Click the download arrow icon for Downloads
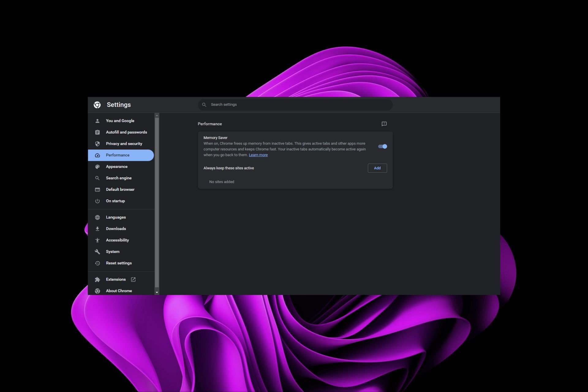 pos(97,229)
